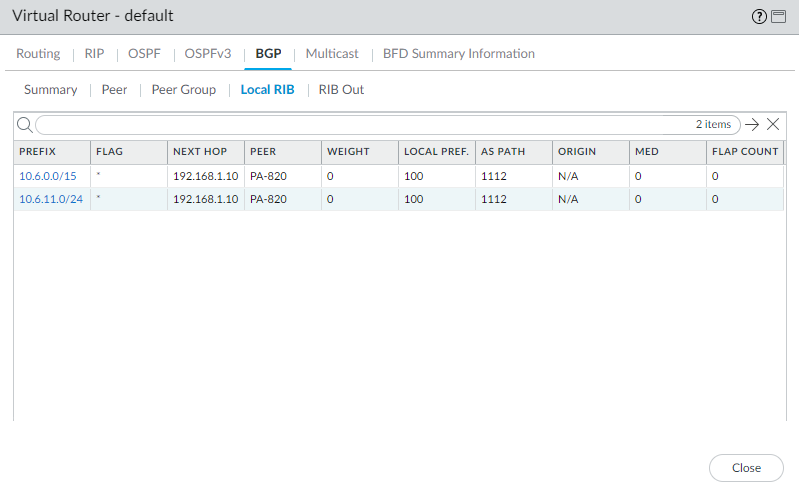Sort by the PREFIX column header
799x489 pixels.
(38, 152)
